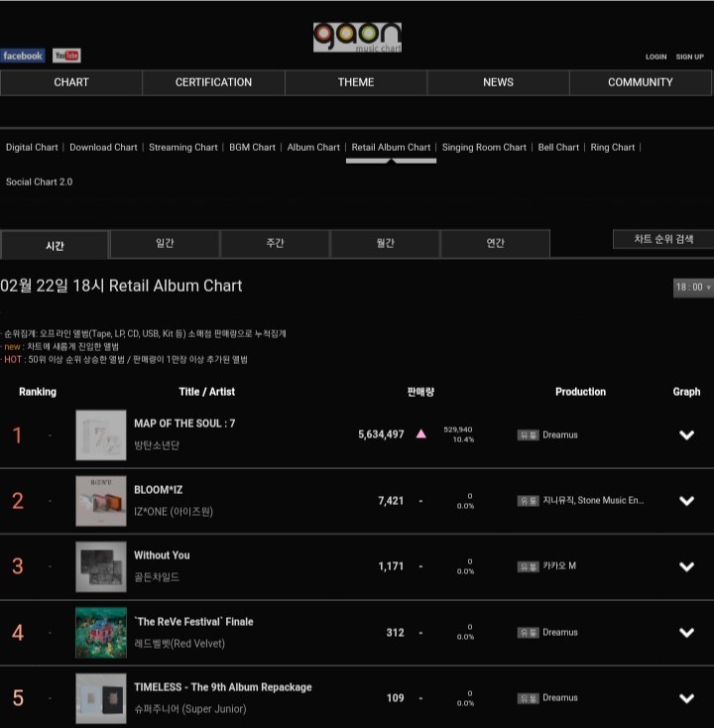Click the distribution badge beside 지니뮤직
Image resolution: width=714 pixels, height=728 pixels.
coord(528,501)
